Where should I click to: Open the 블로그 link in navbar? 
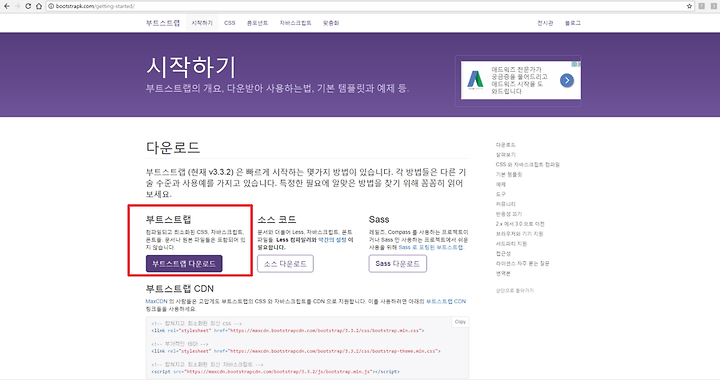coord(573,23)
